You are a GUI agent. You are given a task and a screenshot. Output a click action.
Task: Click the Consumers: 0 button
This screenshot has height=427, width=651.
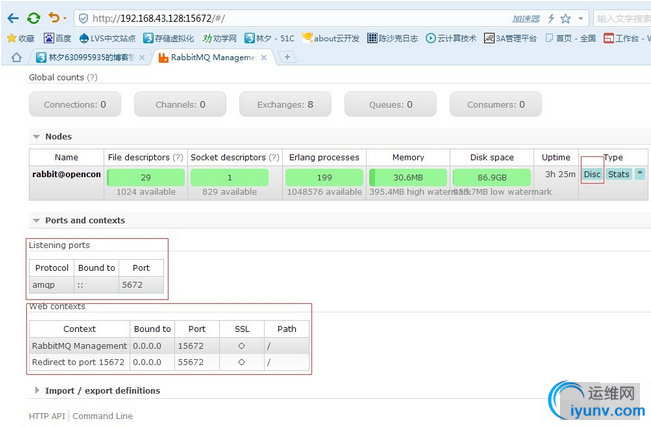(x=496, y=104)
